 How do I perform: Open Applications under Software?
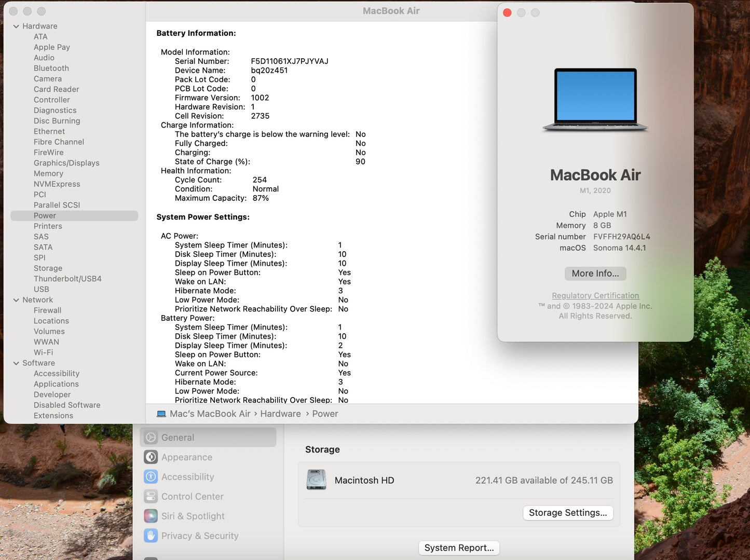coord(56,384)
